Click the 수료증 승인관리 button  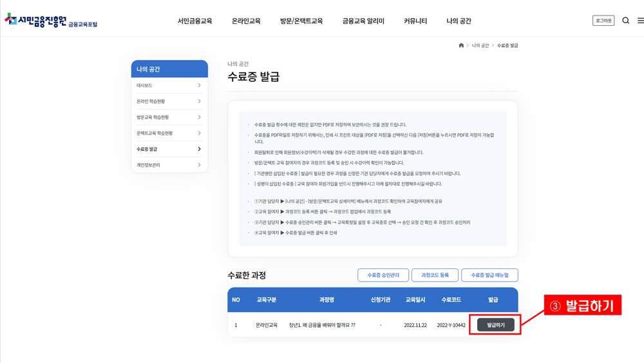tap(383, 275)
